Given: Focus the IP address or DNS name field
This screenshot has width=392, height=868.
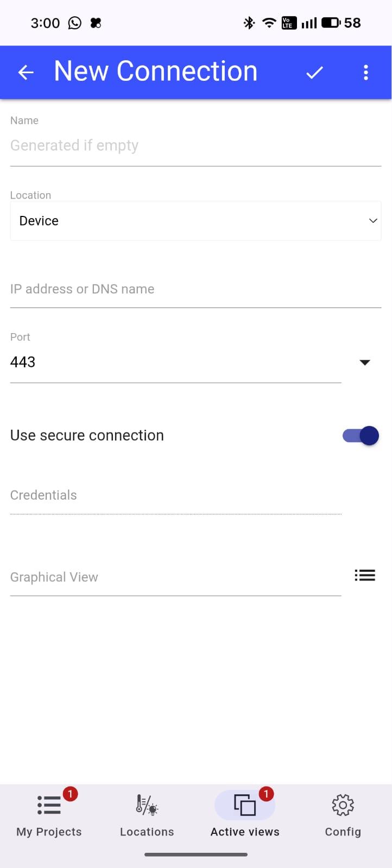Looking at the screenshot, I should 195,289.
